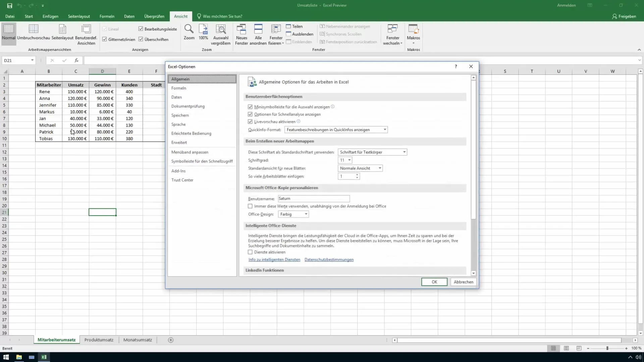Select Trust Center category
The height and width of the screenshot is (362, 644).
[x=182, y=180]
